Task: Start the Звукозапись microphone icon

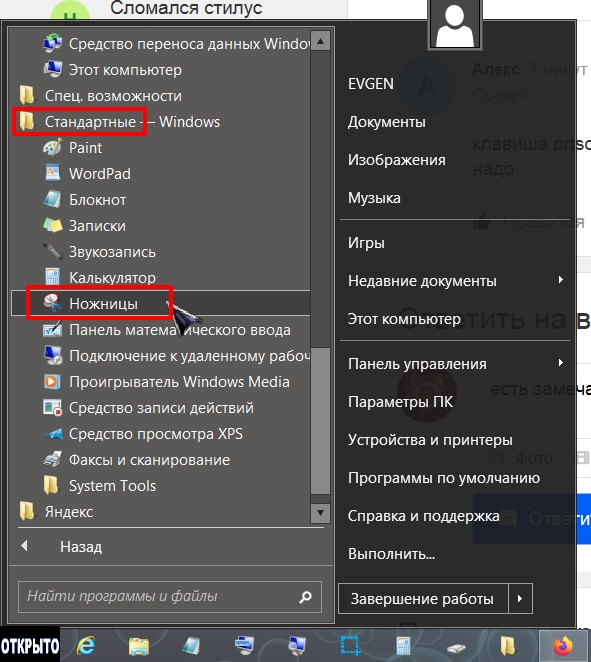Action: pos(52,252)
